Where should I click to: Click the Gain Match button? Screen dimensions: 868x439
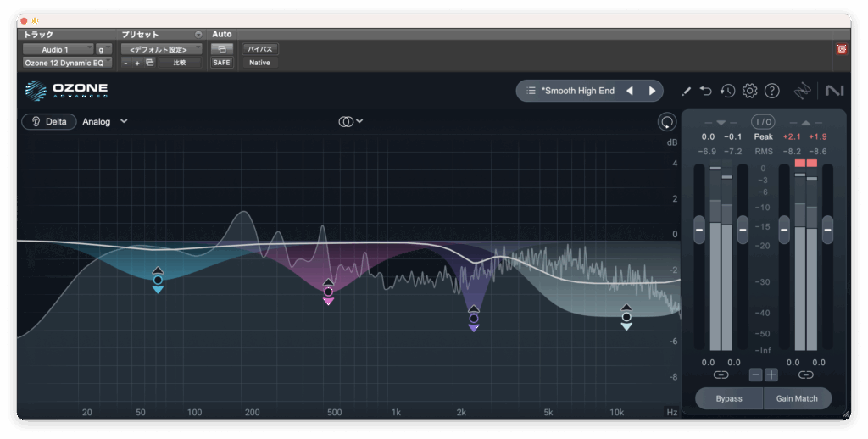point(797,398)
